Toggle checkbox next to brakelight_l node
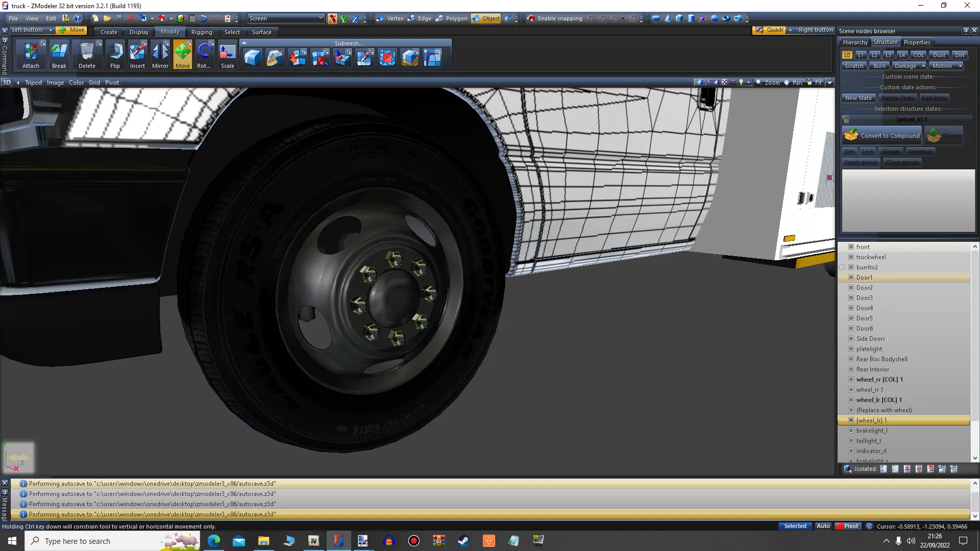980x551 pixels. pos(851,431)
